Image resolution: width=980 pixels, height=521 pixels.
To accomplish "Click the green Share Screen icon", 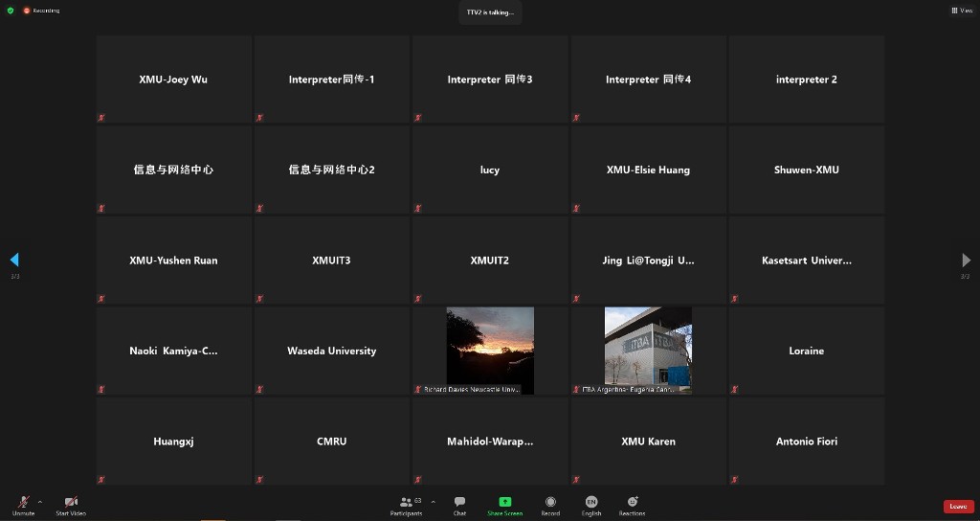I will (504, 502).
